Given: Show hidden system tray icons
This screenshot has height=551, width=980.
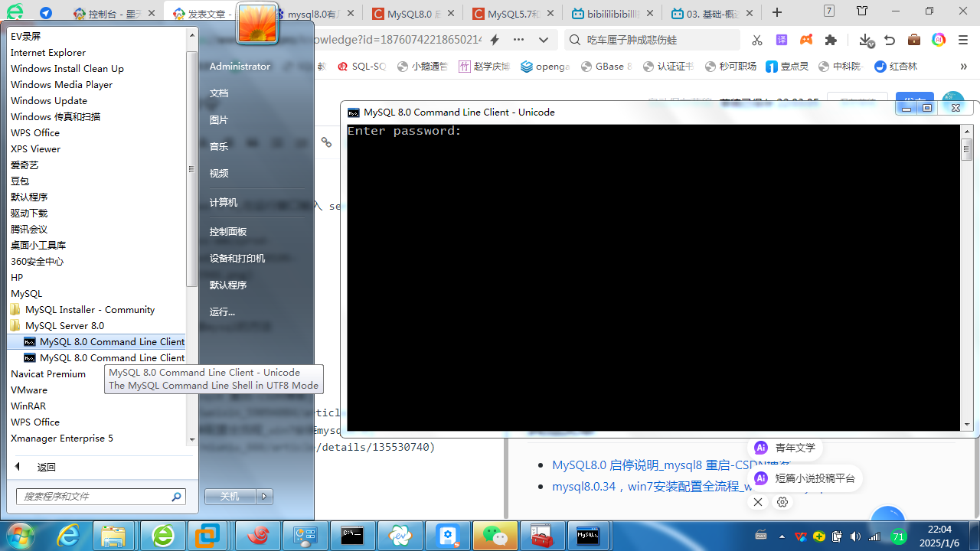Looking at the screenshot, I should pos(782,536).
